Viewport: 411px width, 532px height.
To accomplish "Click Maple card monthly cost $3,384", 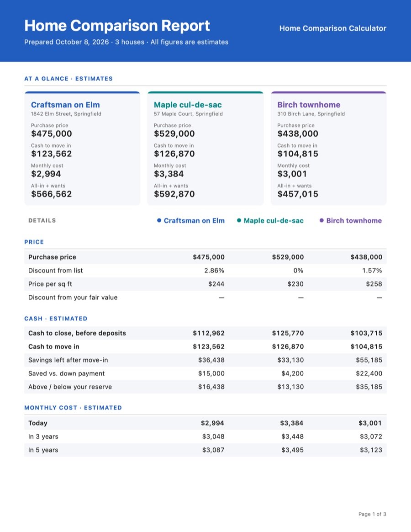I will point(169,174).
